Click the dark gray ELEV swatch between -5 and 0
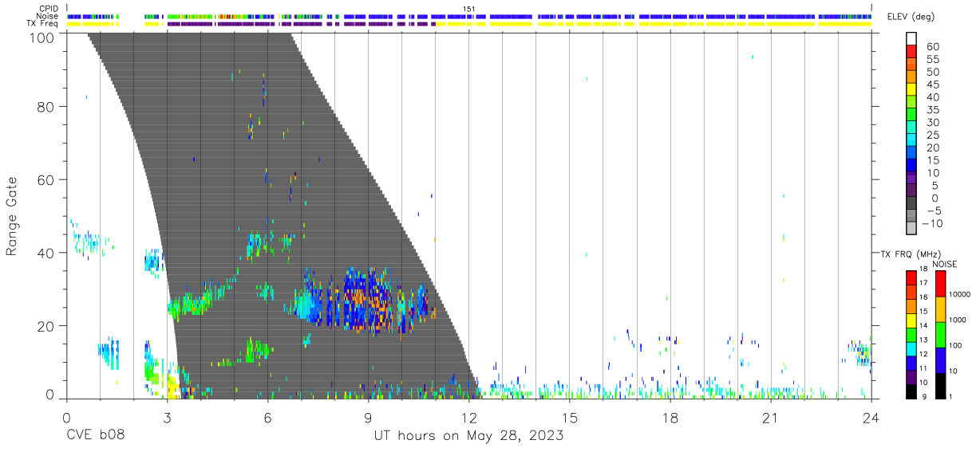The width and height of the screenshot is (980, 452). (911, 204)
